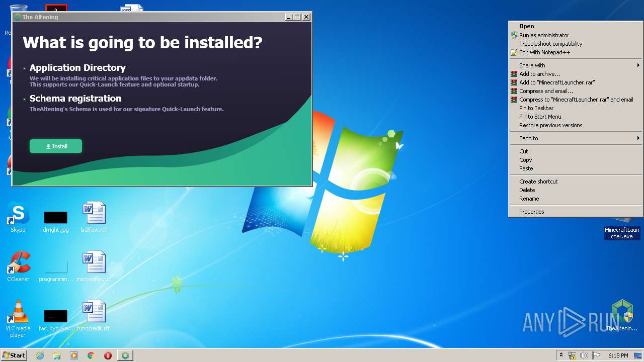Select the ballfew.rtf document icon
644x362 pixels.
coord(94,217)
